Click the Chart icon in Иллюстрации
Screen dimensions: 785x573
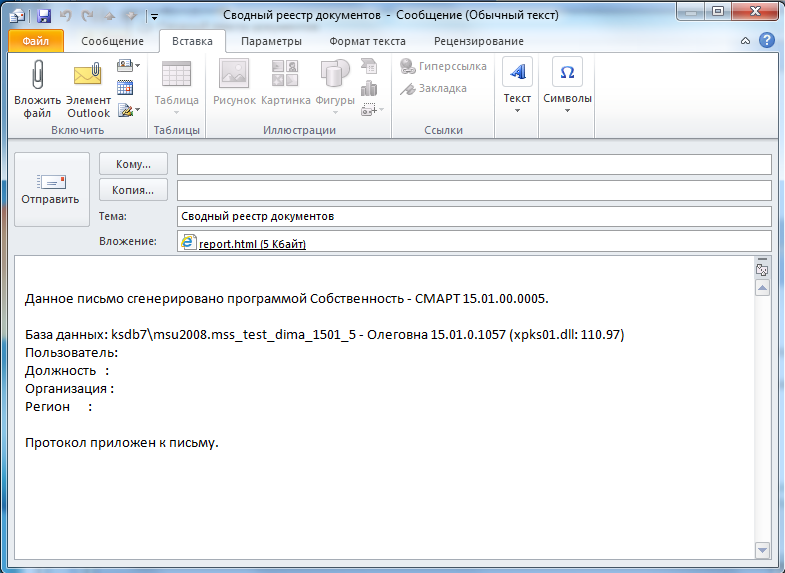coord(369,88)
